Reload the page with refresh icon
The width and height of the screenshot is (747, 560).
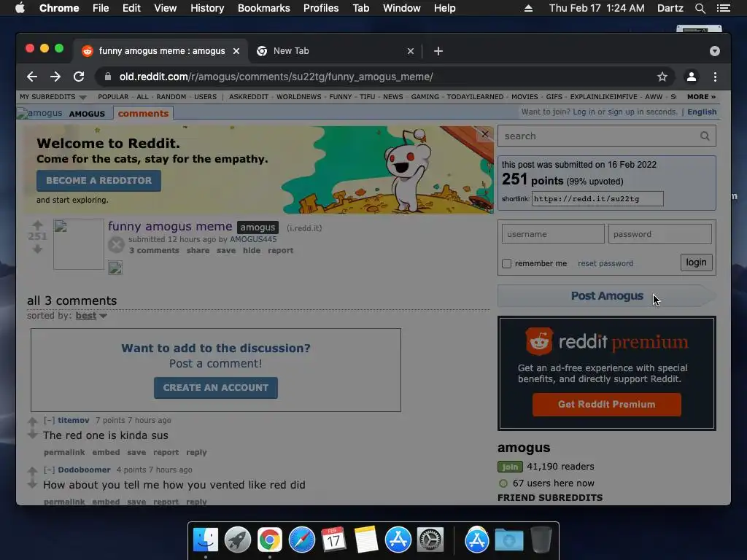pos(79,77)
